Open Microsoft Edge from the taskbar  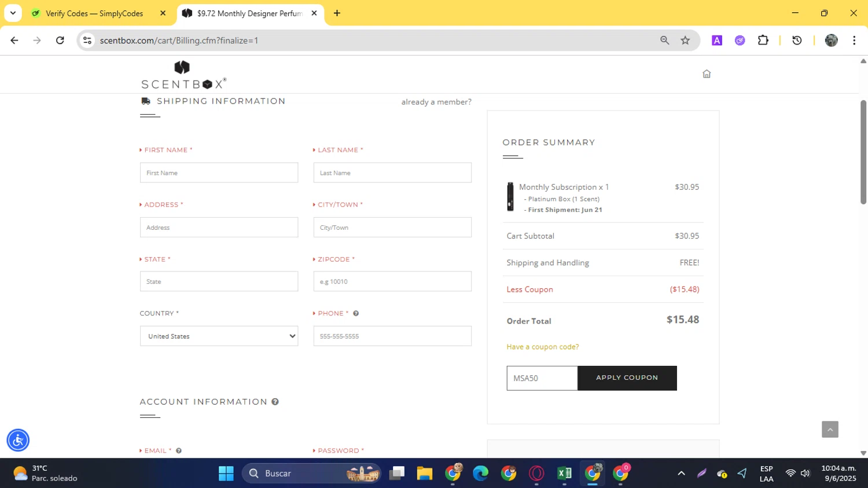pyautogui.click(x=480, y=474)
